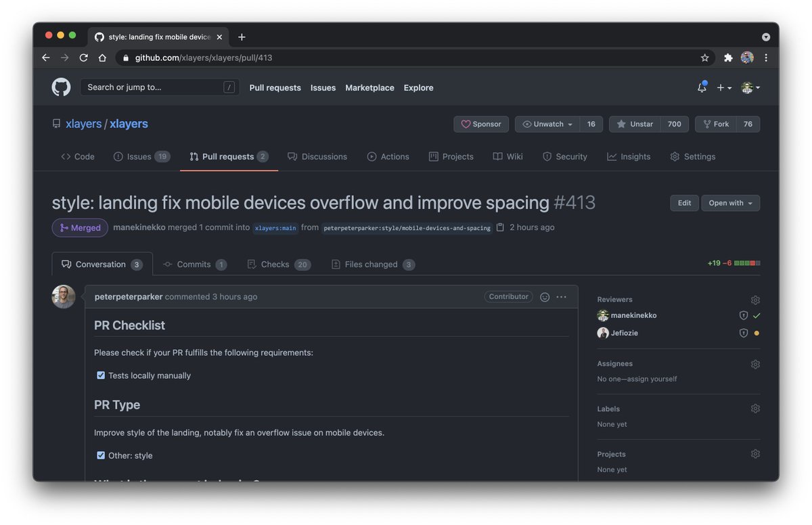
Task: Open the plus create-new dropdown in GitHub header
Action: tap(724, 88)
